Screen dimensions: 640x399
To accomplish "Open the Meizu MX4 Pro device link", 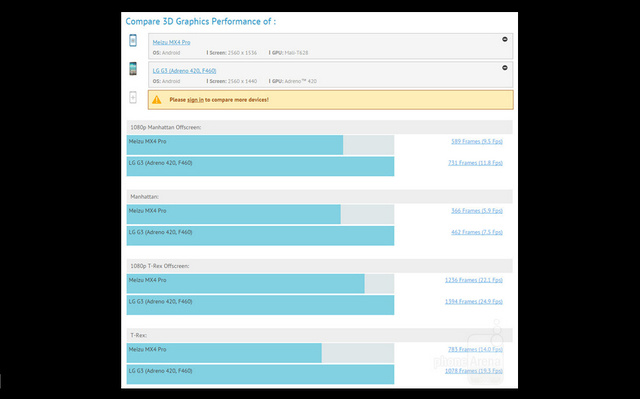I will (x=171, y=42).
